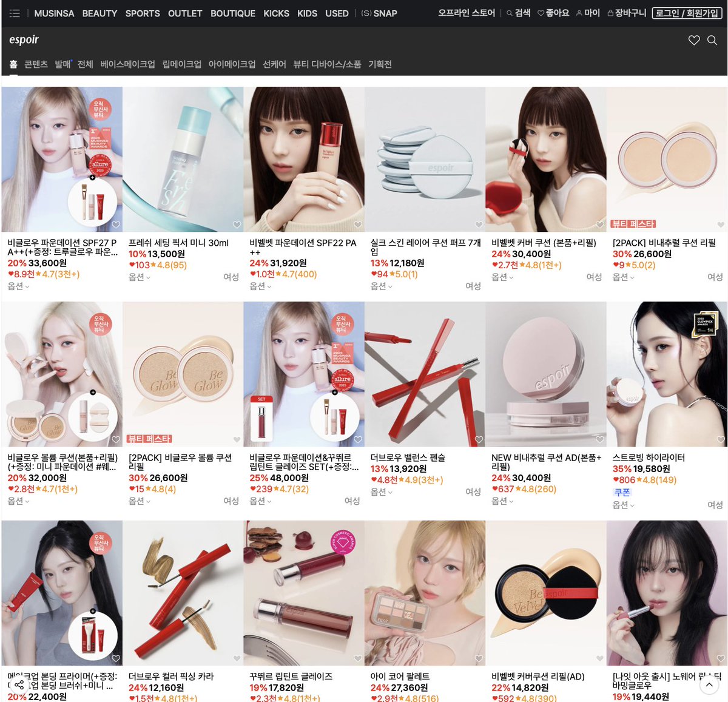Like 실크 스킨 레이어 쿠션 퍼프 heart

479,225
